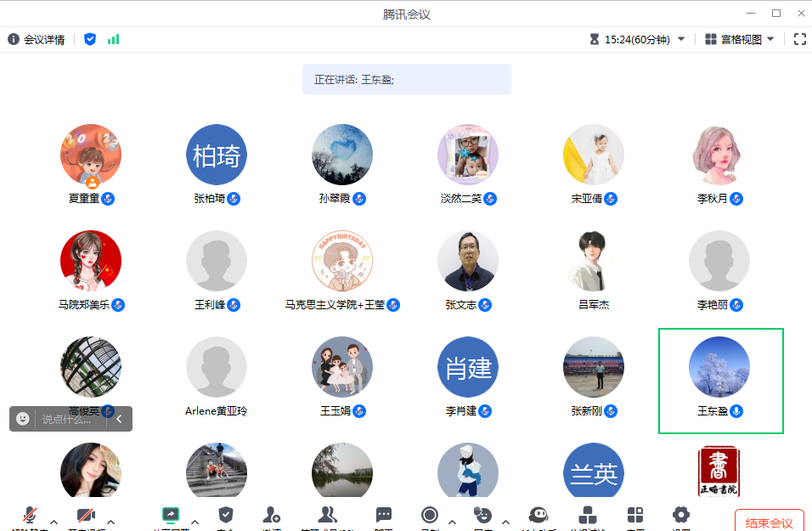The width and height of the screenshot is (812, 531).
Task: Open the invite participants icon
Action: [272, 516]
